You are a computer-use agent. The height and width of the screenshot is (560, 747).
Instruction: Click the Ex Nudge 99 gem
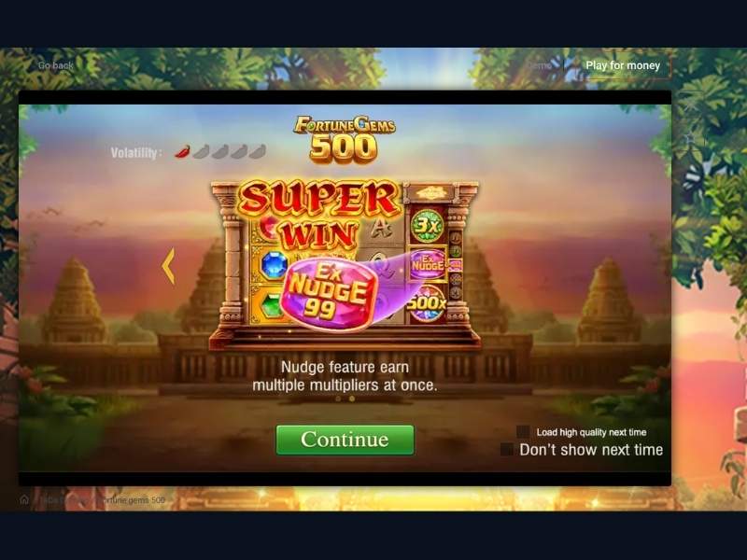(x=329, y=294)
